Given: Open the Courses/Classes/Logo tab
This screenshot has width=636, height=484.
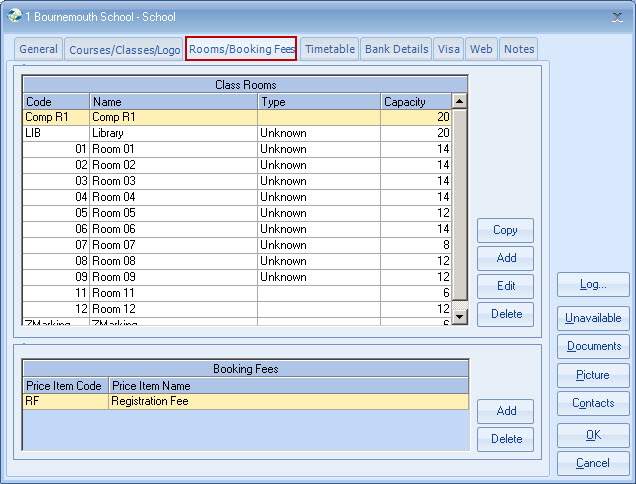Looking at the screenshot, I should [124, 49].
